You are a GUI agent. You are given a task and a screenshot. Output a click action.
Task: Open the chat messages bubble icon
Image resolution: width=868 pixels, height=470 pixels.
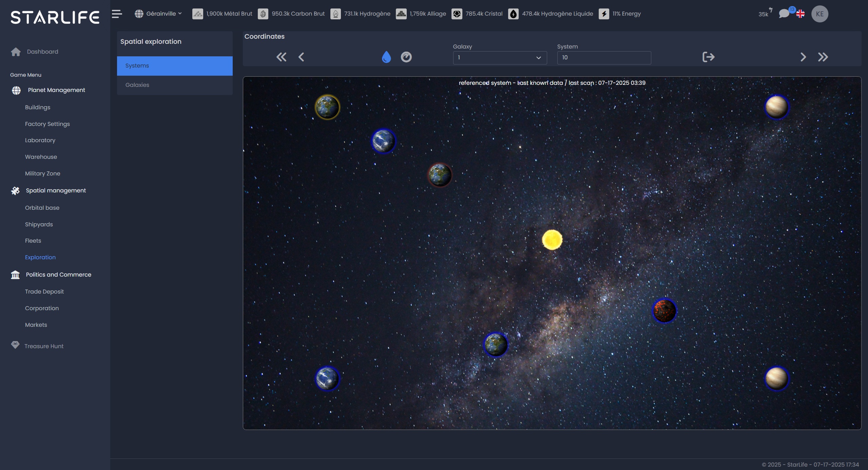pyautogui.click(x=784, y=14)
